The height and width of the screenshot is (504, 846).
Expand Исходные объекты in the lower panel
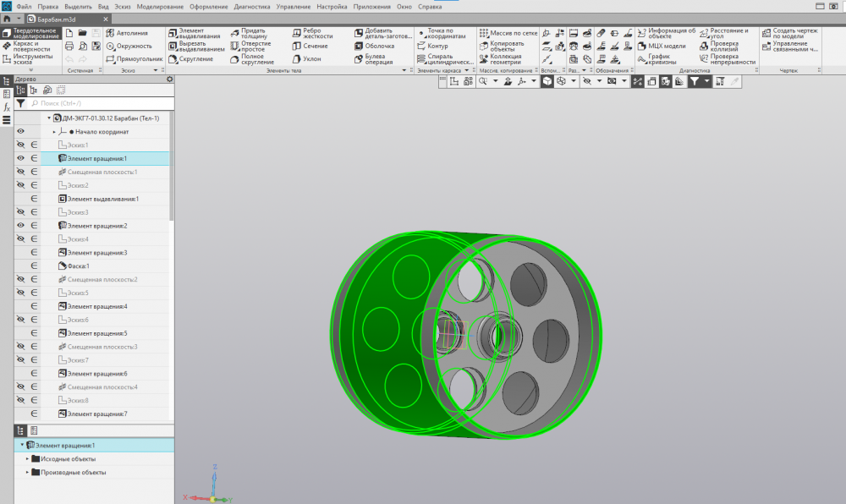pyautogui.click(x=28, y=458)
